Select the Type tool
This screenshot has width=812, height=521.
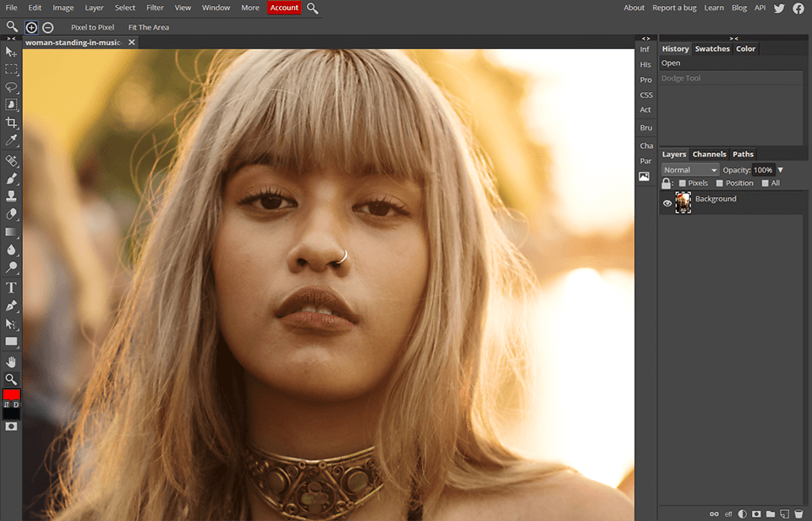(x=11, y=287)
